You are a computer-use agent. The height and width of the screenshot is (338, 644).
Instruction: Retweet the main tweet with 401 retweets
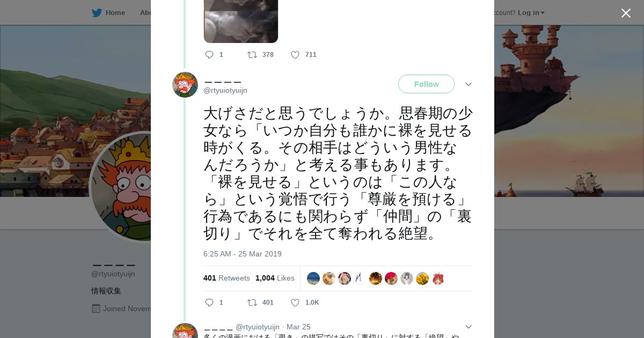click(252, 303)
